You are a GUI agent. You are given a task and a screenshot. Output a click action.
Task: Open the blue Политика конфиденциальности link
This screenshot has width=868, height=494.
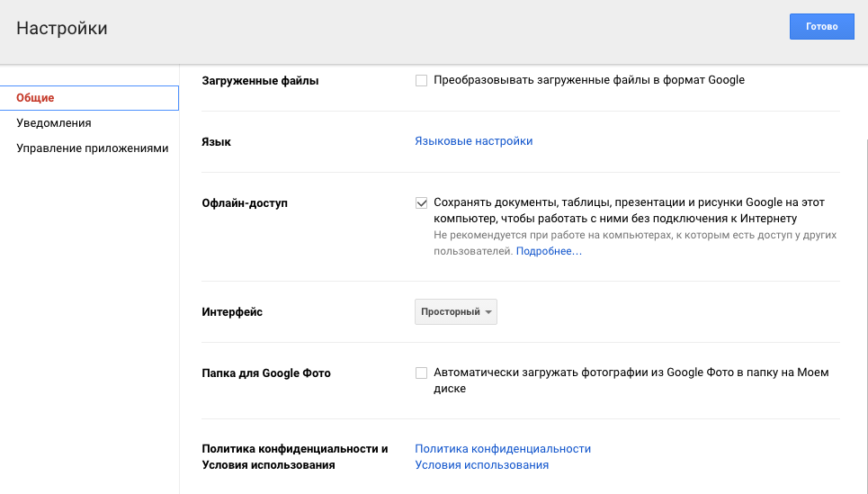click(502, 449)
